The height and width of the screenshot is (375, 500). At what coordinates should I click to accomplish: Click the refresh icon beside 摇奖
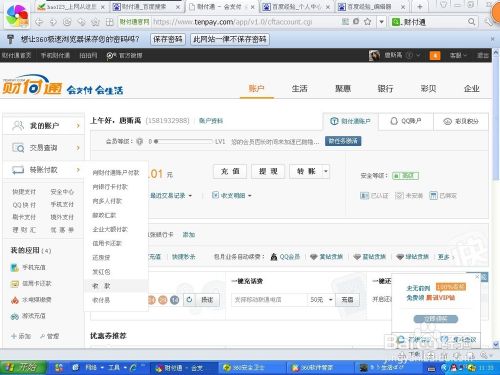pyautogui.click(x=189, y=300)
